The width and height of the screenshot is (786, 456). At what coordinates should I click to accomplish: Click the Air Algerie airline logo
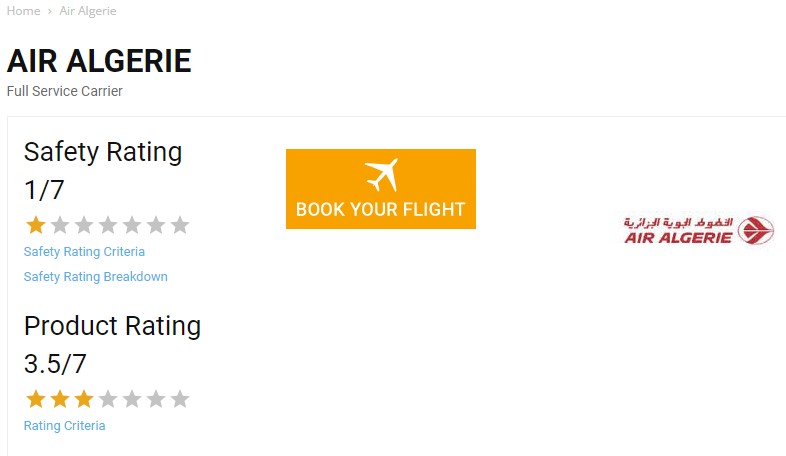click(x=698, y=231)
